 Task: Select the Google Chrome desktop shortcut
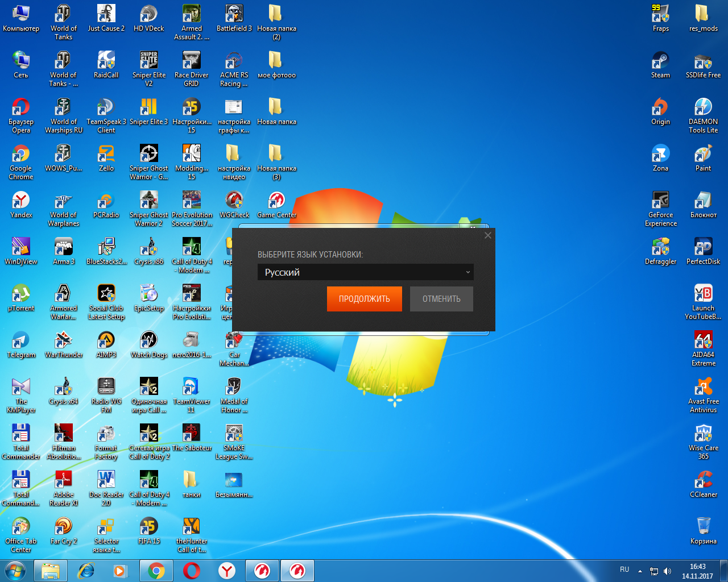pos(21,162)
